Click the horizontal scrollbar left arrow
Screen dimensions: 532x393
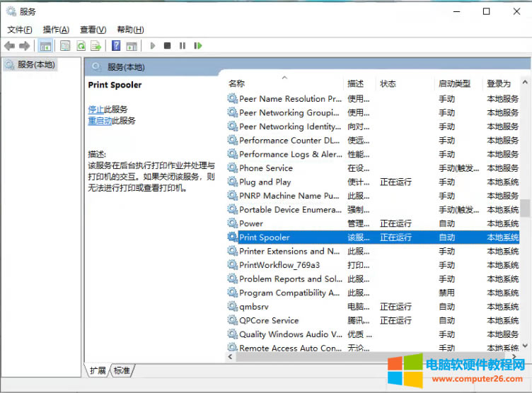231,356
